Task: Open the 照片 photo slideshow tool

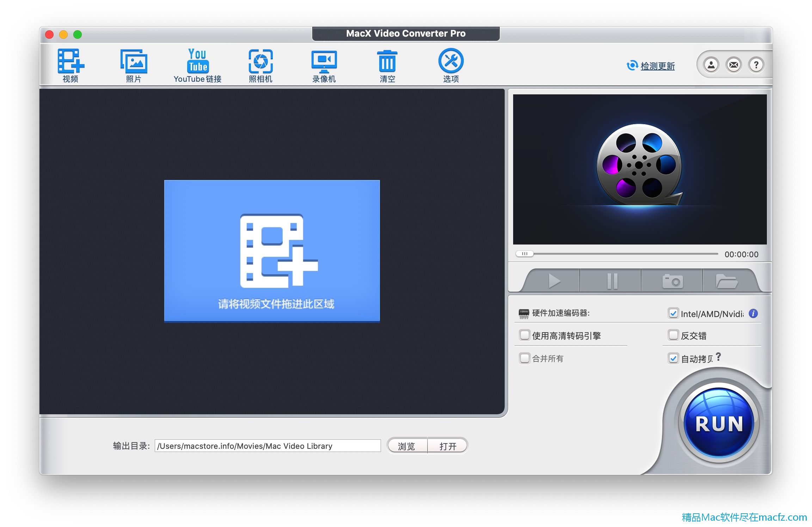Action: [x=134, y=66]
